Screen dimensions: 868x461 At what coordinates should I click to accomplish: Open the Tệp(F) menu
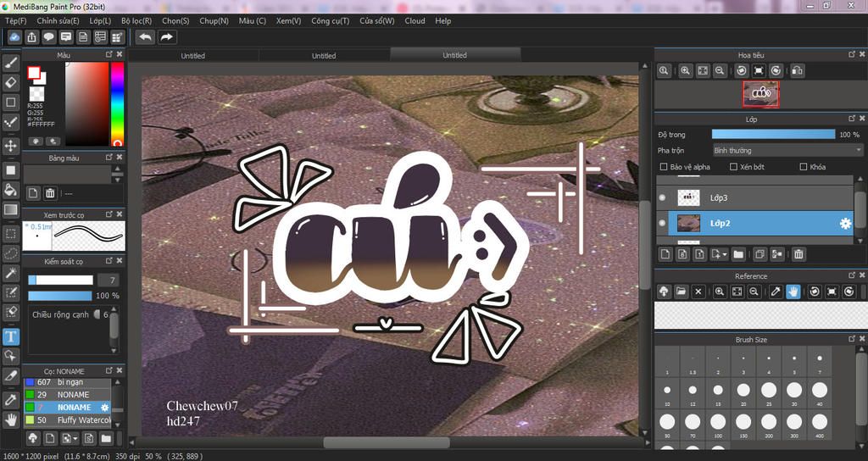click(x=15, y=20)
